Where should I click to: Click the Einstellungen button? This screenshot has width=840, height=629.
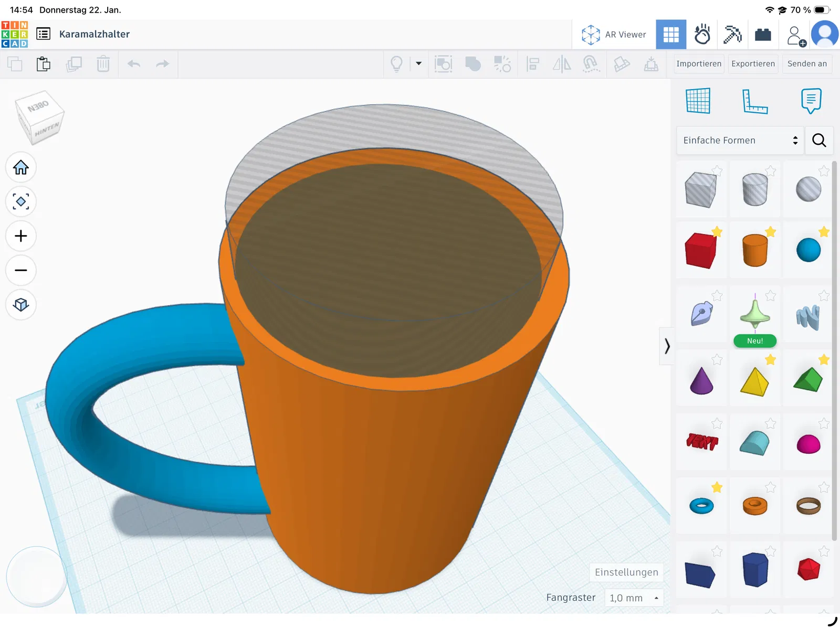(x=626, y=572)
